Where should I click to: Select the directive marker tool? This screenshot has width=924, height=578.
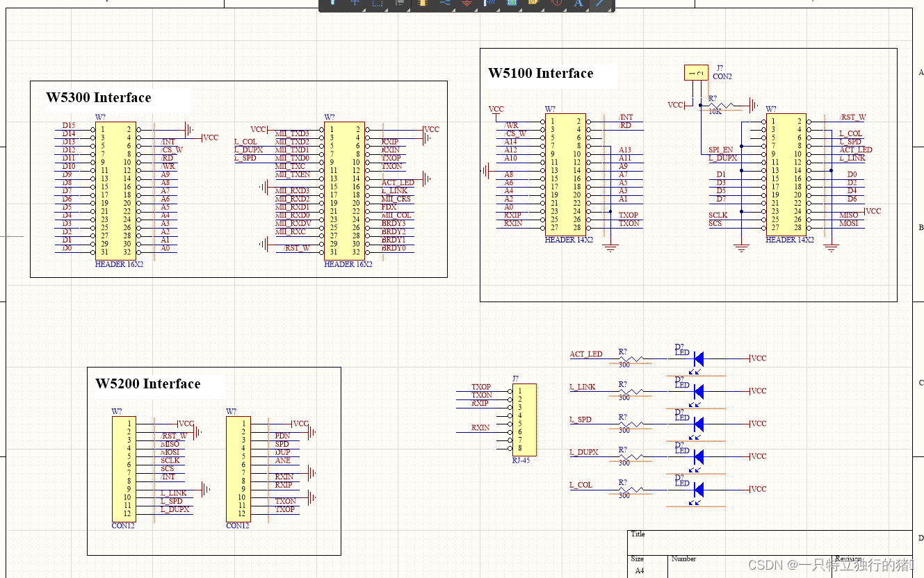coord(556,3)
